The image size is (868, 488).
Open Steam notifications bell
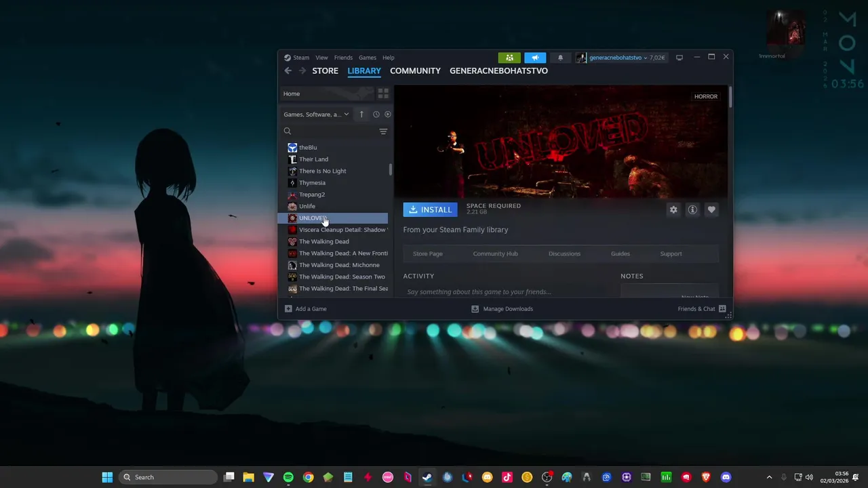click(x=560, y=58)
